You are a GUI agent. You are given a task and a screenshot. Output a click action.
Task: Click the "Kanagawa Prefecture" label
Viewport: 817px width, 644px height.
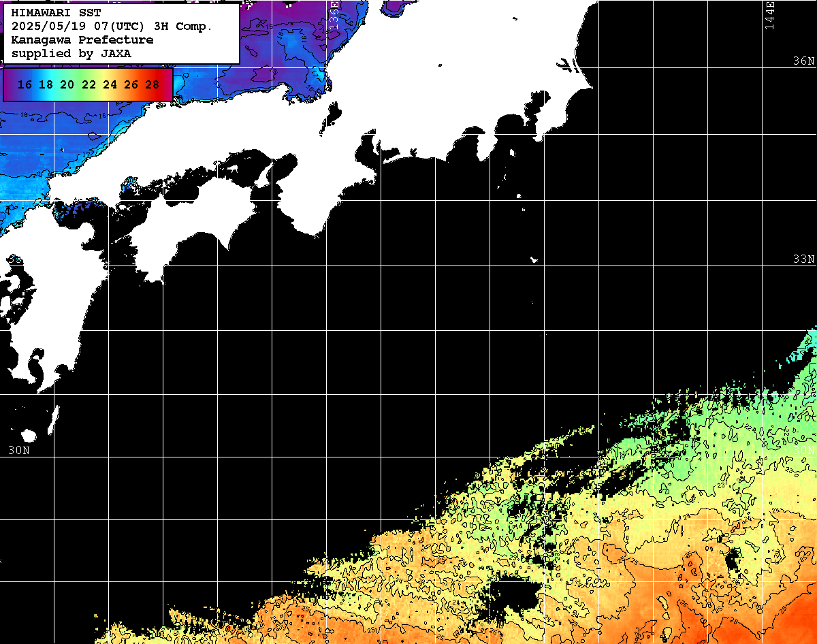82,39
